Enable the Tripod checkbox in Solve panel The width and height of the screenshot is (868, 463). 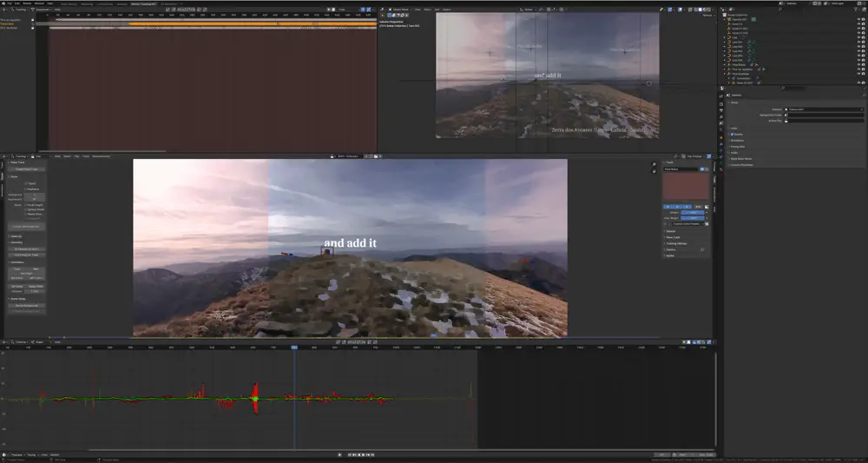tap(26, 183)
